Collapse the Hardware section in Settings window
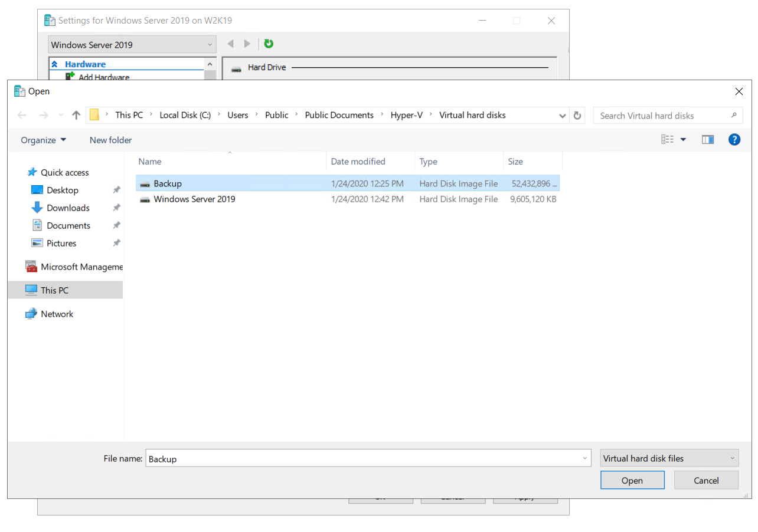Image resolution: width=758 pixels, height=532 pixels. (x=54, y=64)
